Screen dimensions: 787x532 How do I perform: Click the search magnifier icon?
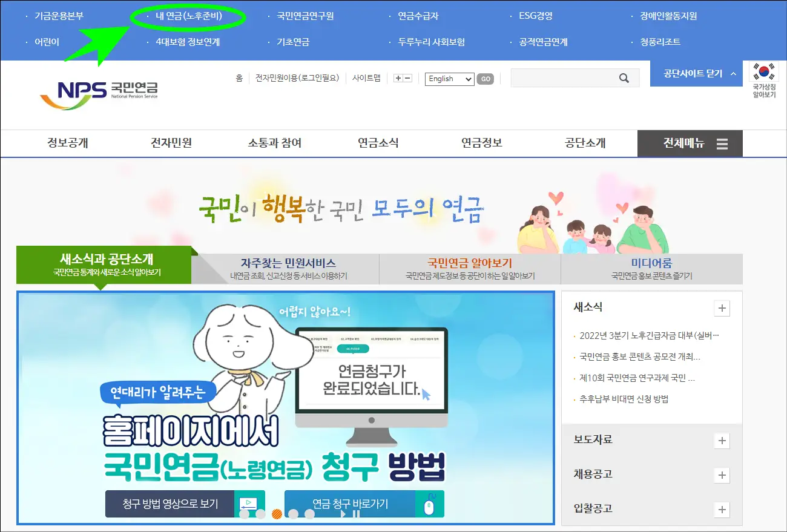624,78
